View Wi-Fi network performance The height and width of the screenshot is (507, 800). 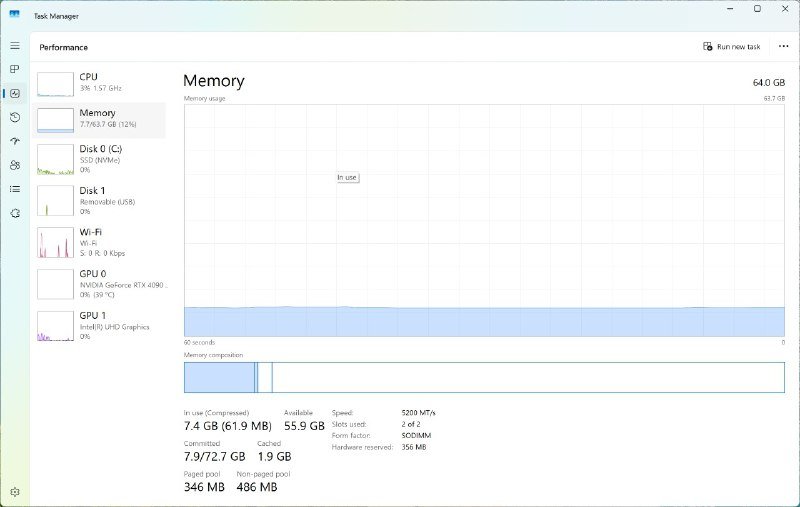click(100, 242)
